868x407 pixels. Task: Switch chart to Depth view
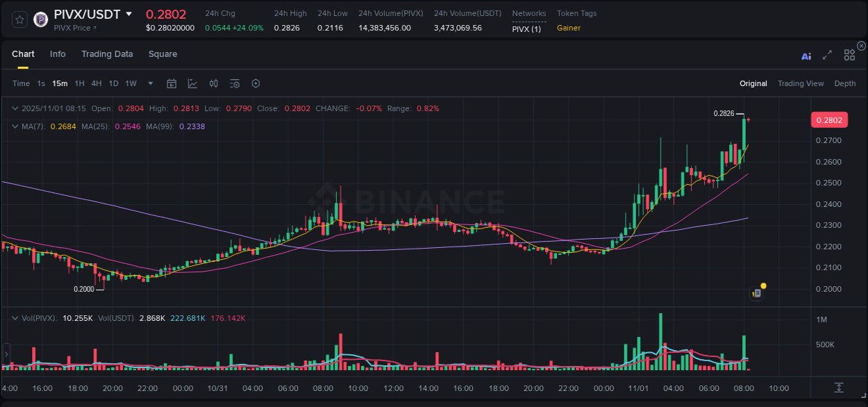pos(845,83)
